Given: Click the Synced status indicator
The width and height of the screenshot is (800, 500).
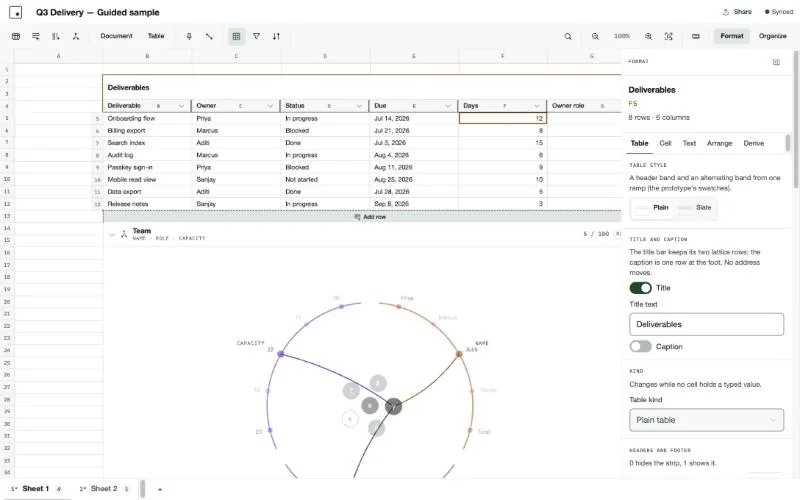Looking at the screenshot, I should pyautogui.click(x=779, y=12).
